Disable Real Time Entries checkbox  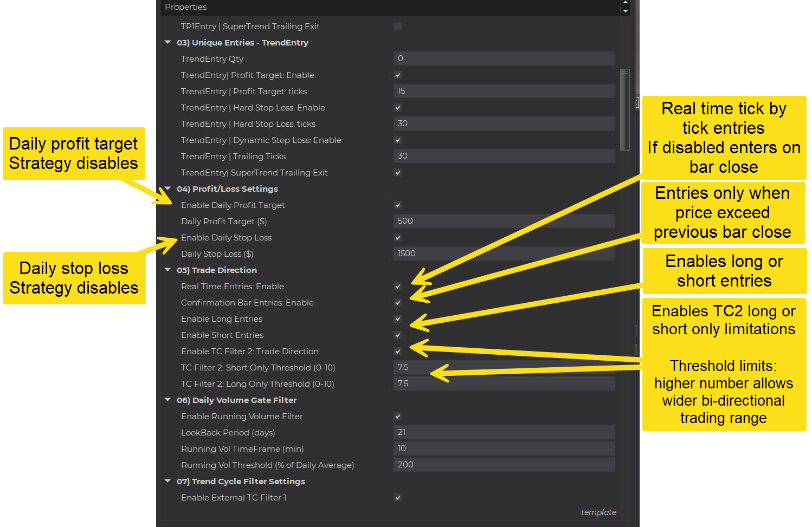[397, 287]
